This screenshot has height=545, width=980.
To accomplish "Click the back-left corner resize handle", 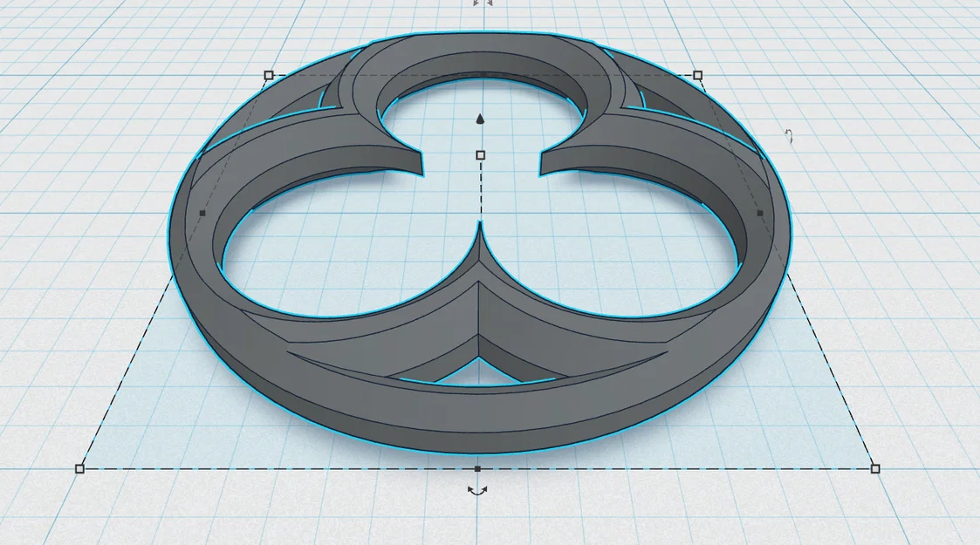I will click(269, 76).
